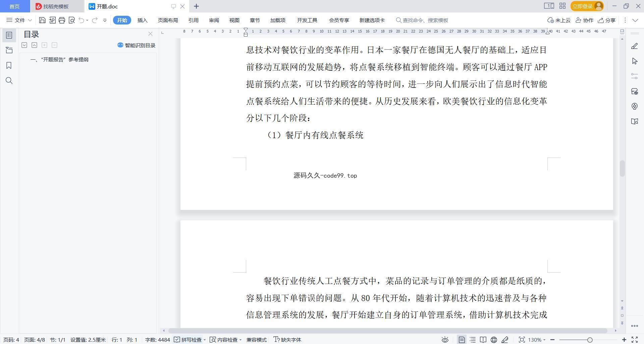
Task: Click the selection cursor icon in right sidebar
Action: coord(634,61)
